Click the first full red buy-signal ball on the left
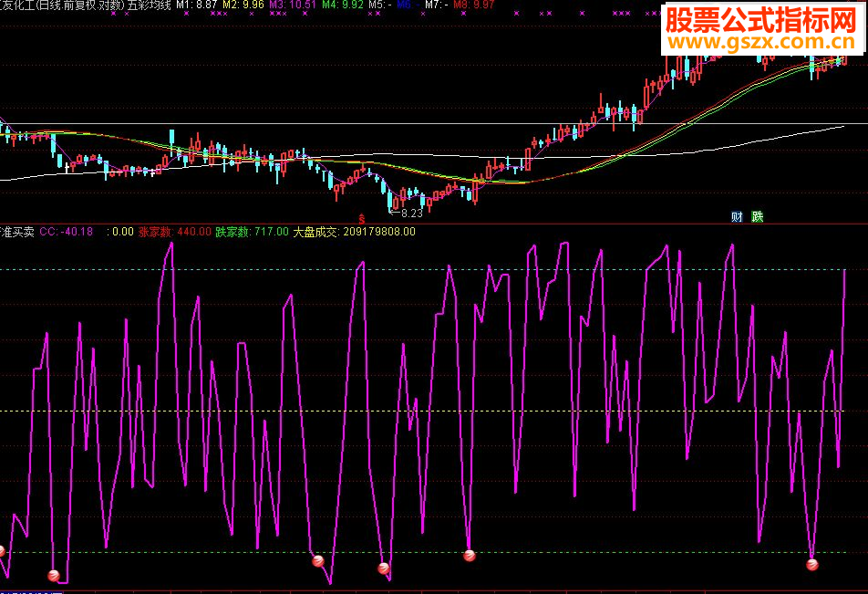Viewport: 868px width, 594px height. pos(54,575)
